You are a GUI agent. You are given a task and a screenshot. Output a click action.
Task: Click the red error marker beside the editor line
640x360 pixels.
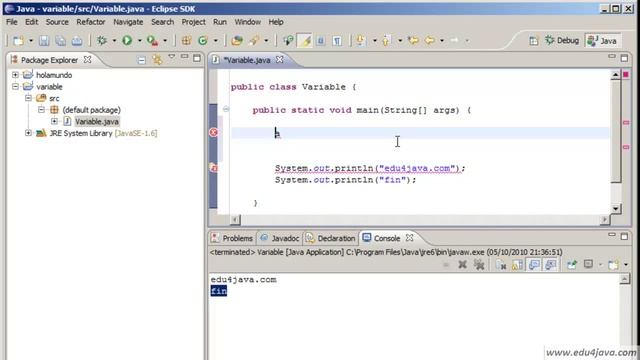coord(213,132)
